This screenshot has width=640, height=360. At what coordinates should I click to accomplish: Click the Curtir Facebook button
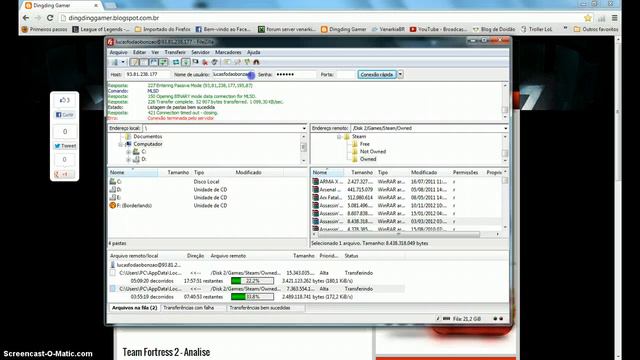click(x=64, y=115)
